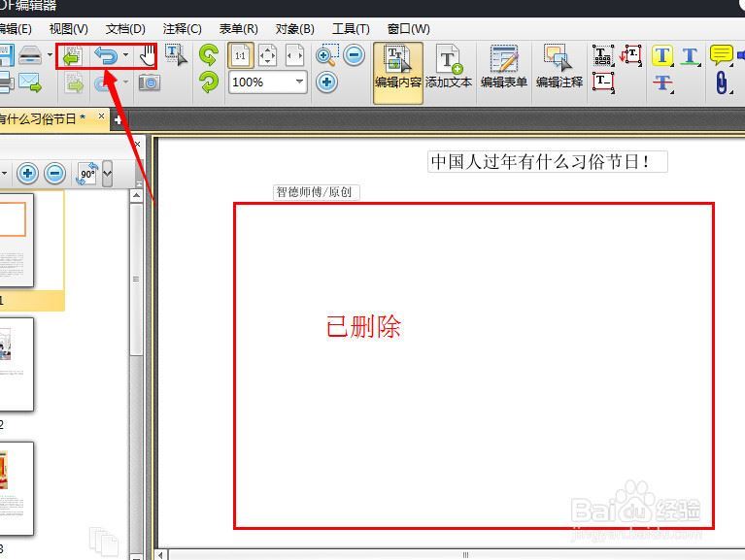Add a new document tab
The image size is (745, 560).
click(118, 120)
